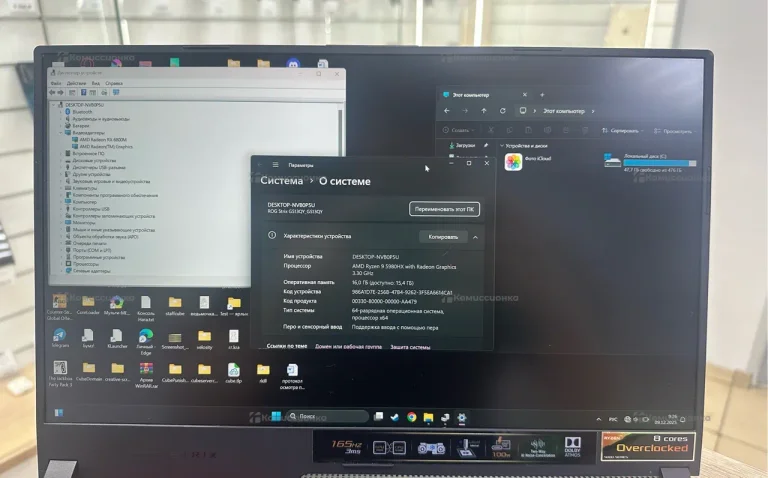The image size is (768, 478).
Task: Click the Копировать button
Action: pyautogui.click(x=443, y=237)
